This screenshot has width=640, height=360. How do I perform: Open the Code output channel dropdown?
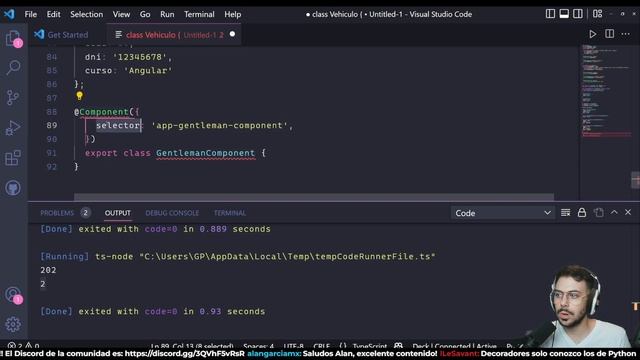pos(503,213)
